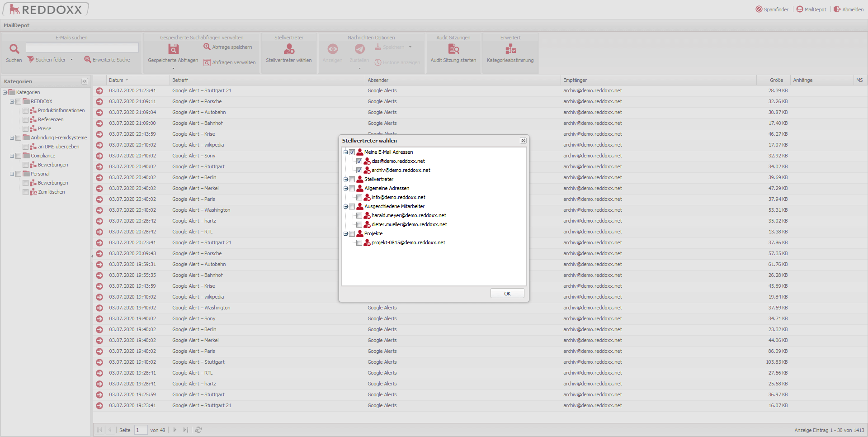Viewport: 868px width, 437px height.
Task: Click the Suchen magnifier icon
Action: click(14, 48)
